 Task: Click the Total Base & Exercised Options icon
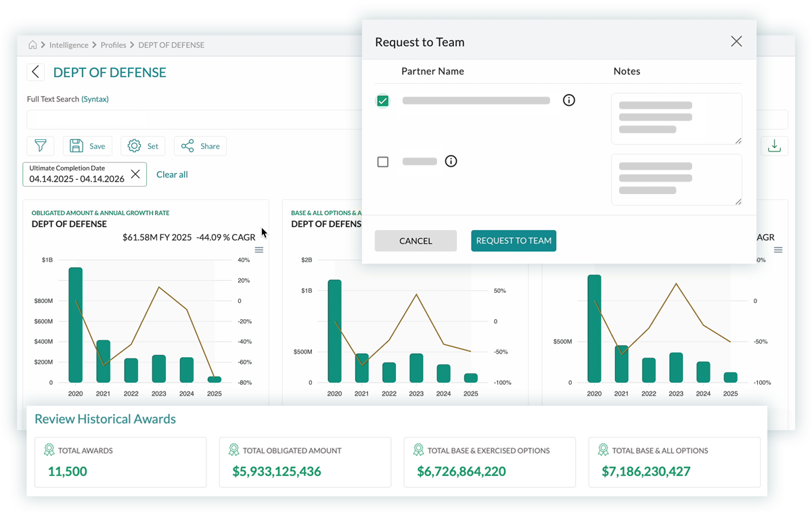pyautogui.click(x=418, y=450)
